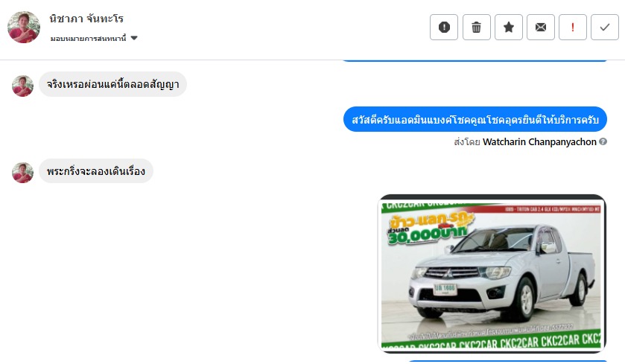
Task: Click help icon next to Watcharin Chanpanyachon
Action: (x=603, y=141)
